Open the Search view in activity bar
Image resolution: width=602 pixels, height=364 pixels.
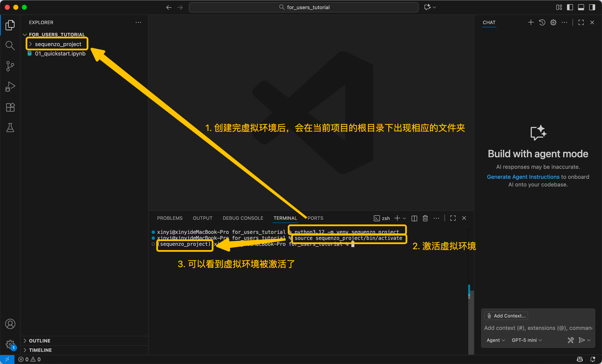pos(10,45)
